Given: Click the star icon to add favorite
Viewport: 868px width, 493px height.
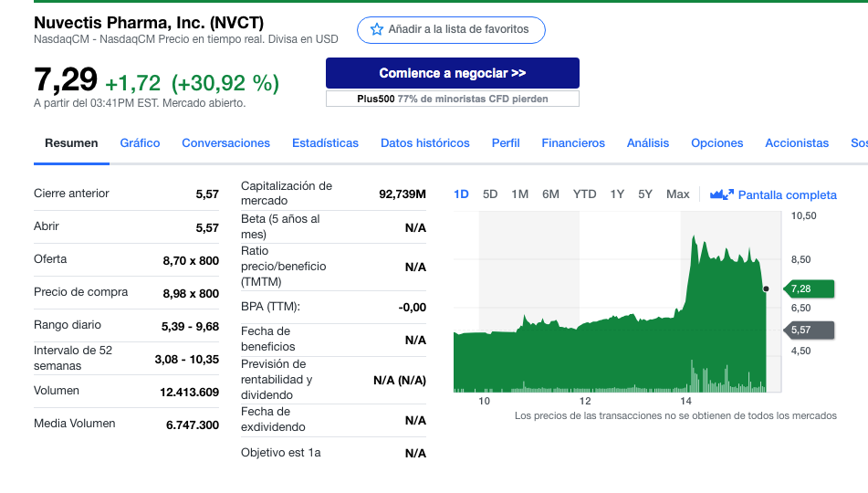Looking at the screenshot, I should pyautogui.click(x=377, y=29).
